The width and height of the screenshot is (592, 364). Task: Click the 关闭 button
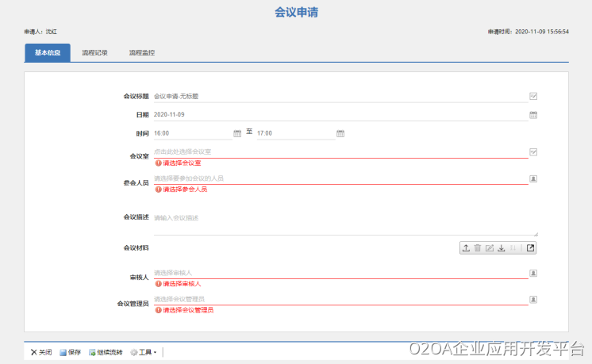coord(40,352)
